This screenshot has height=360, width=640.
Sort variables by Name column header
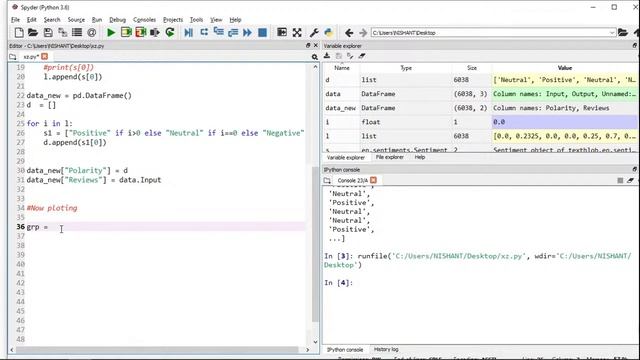point(342,68)
